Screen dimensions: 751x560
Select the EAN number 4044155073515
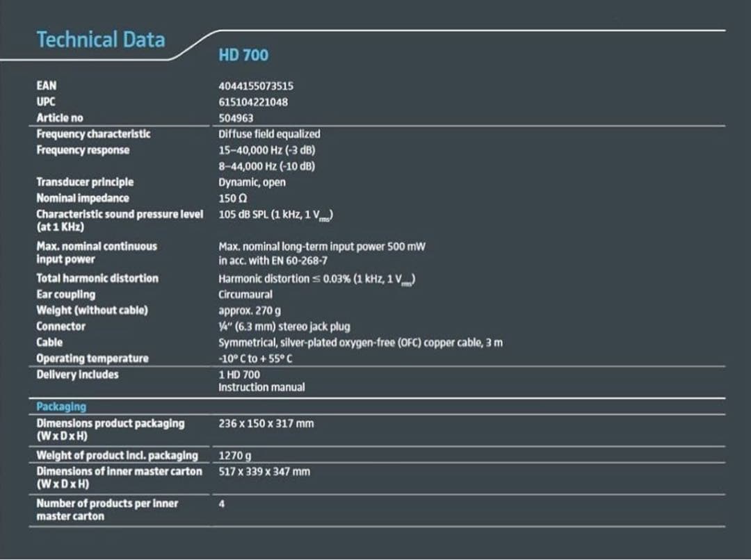[x=256, y=86]
